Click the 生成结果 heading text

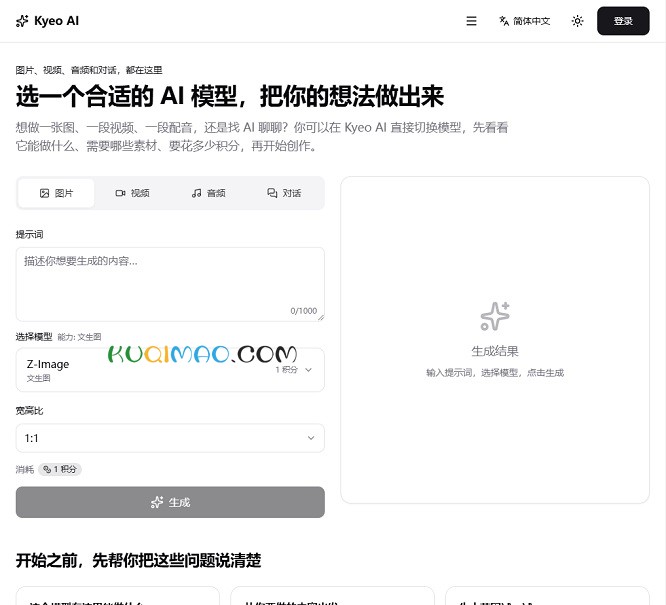point(495,351)
